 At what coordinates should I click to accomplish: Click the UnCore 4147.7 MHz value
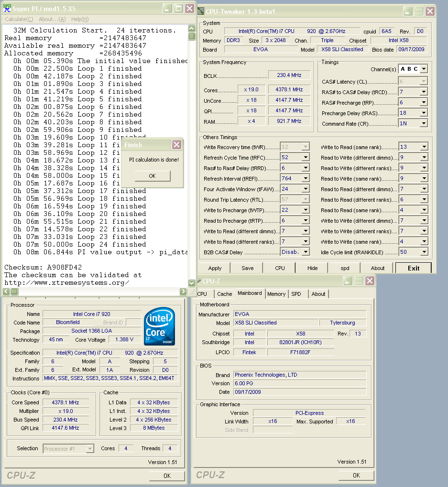pyautogui.click(x=289, y=100)
